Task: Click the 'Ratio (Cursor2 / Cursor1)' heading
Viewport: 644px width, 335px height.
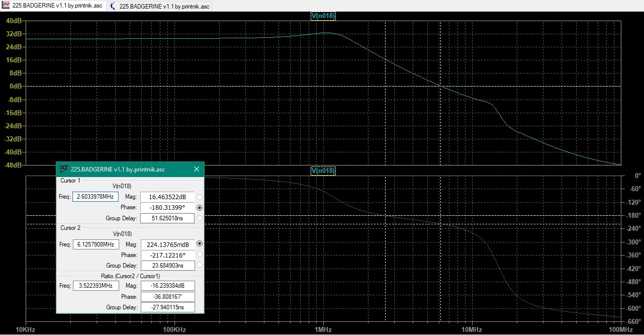Action: [x=130, y=276]
